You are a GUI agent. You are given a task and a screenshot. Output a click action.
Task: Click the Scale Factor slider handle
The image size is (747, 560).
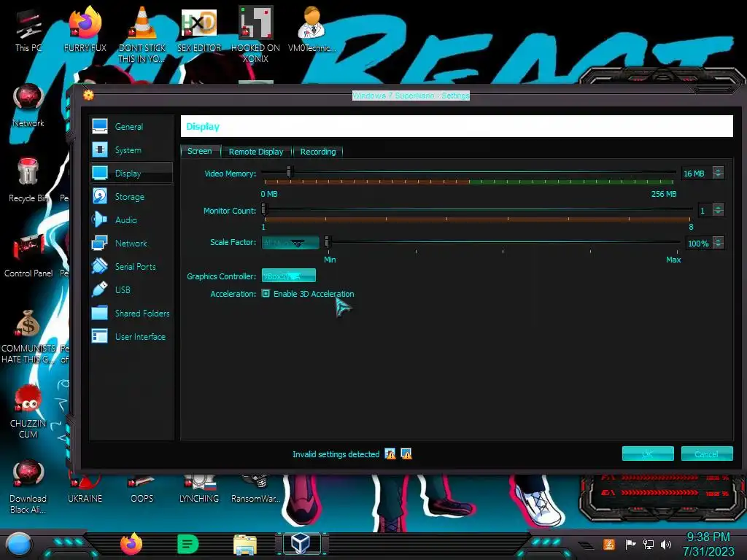point(328,241)
